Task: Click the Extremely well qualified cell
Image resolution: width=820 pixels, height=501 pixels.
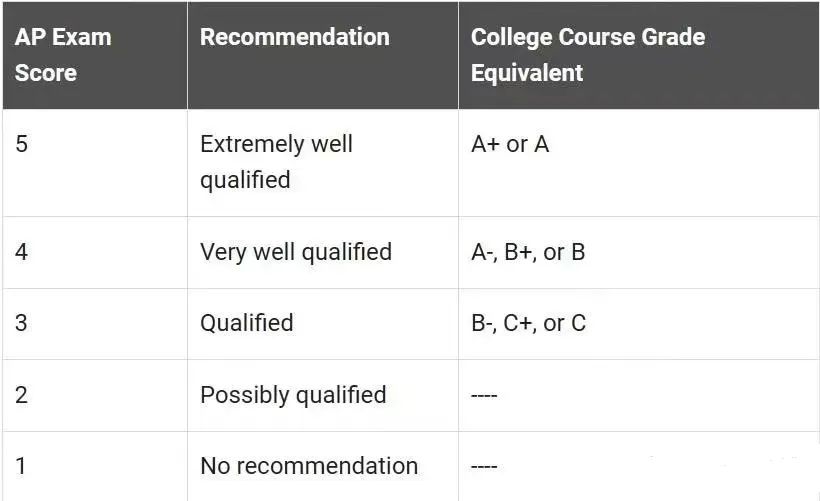Action: [323, 163]
